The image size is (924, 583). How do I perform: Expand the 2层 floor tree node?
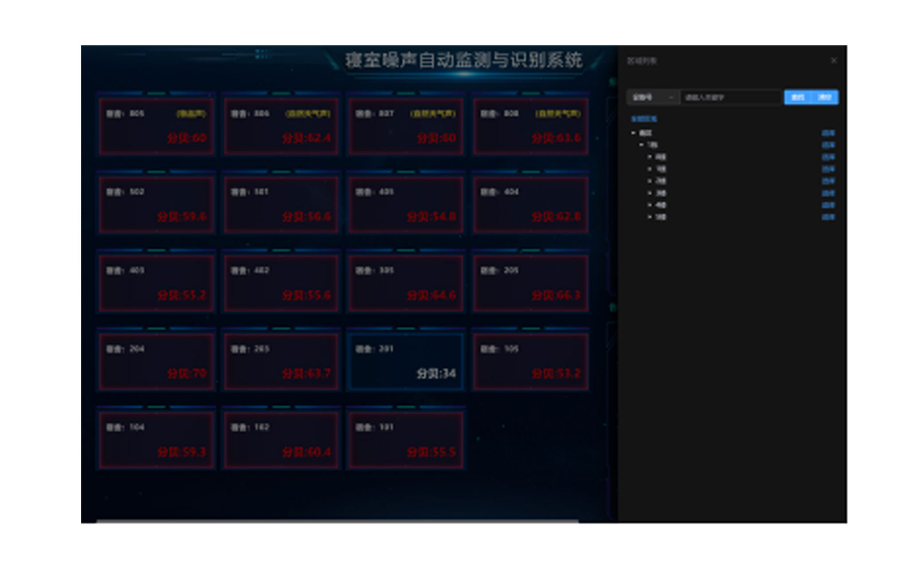[649, 181]
